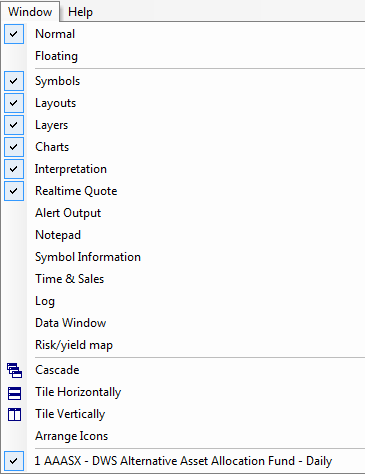
Task: Close the Window menu header
Action: point(30,12)
